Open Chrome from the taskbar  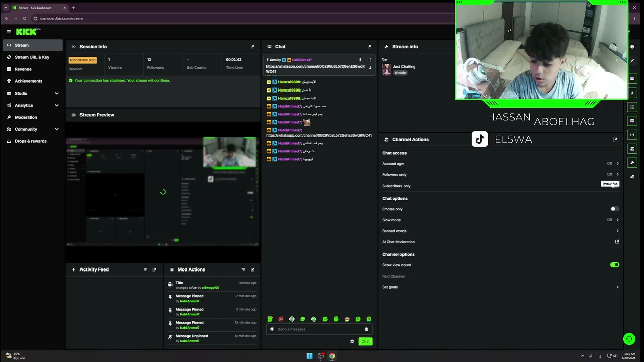332,356
